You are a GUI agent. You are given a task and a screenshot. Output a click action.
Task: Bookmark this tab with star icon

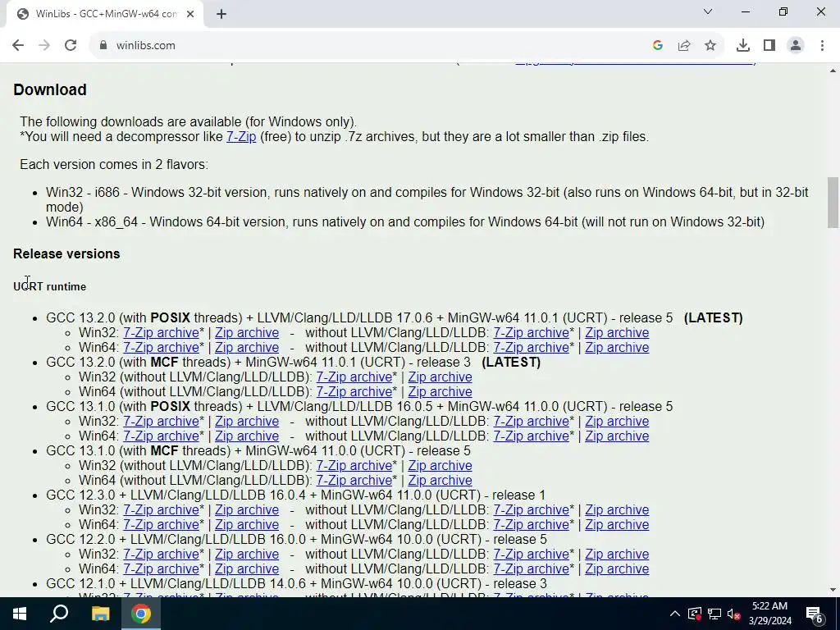(x=710, y=46)
